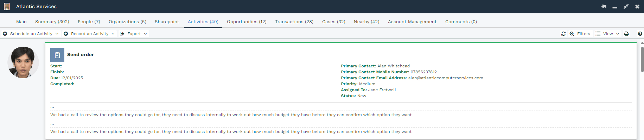Image resolution: width=644 pixels, height=140 pixels.
Task: Open Filters with the magnifier icon
Action: tap(580, 34)
